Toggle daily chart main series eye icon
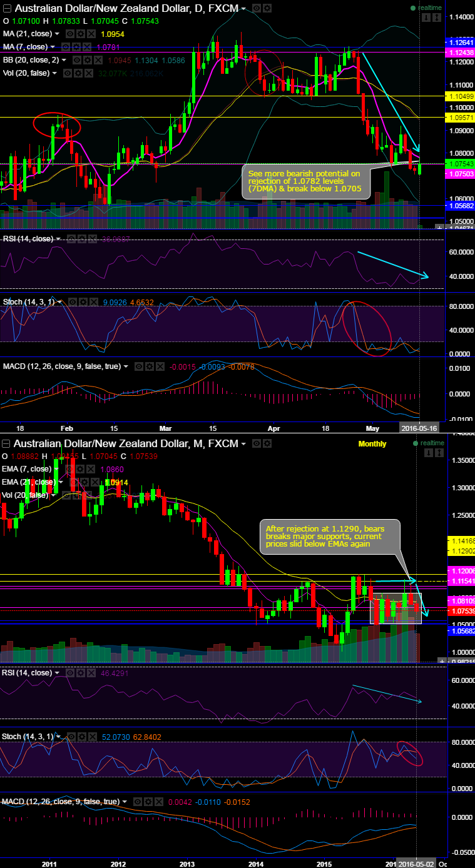 point(257,8)
